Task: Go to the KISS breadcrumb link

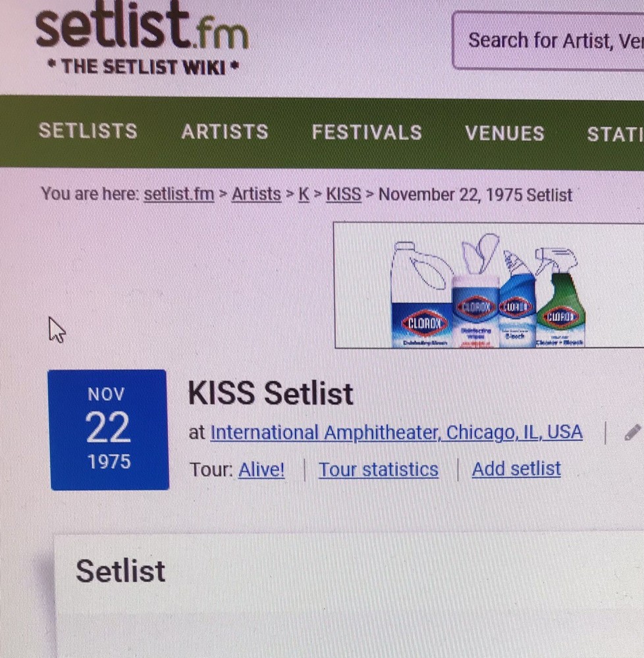Action: [x=344, y=195]
